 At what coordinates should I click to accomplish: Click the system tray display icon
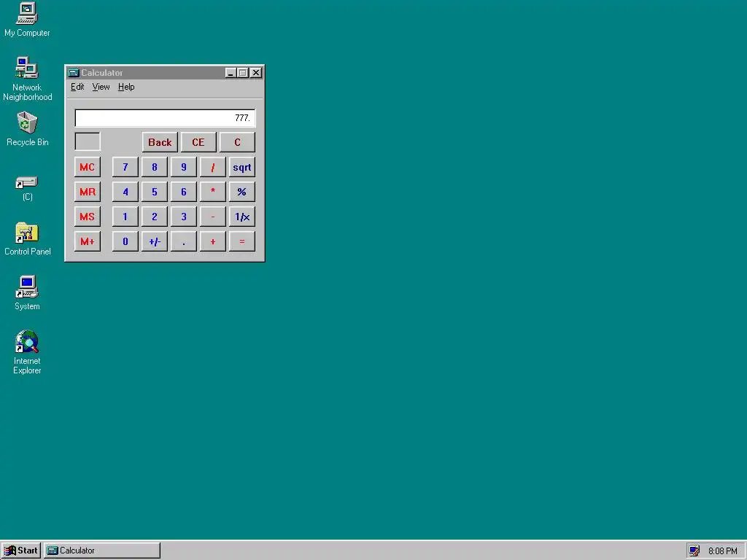tap(694, 551)
